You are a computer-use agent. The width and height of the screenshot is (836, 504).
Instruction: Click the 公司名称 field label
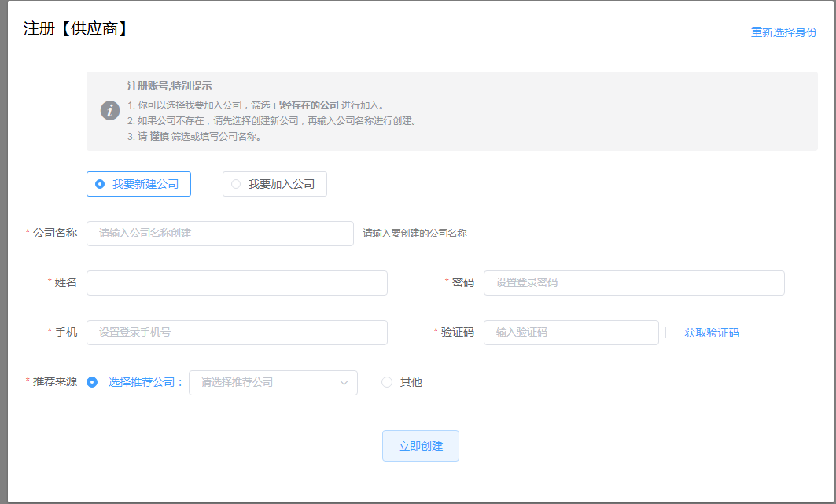[55, 233]
